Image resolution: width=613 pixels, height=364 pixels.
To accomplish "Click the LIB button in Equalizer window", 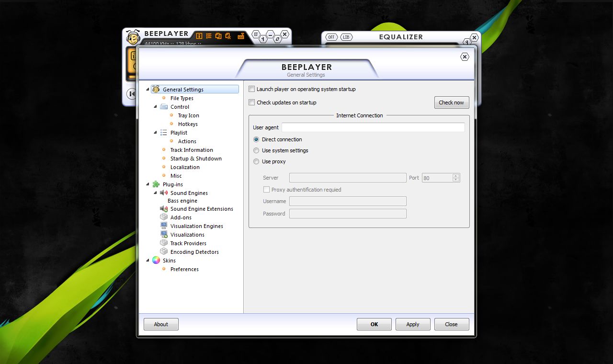I will [346, 37].
